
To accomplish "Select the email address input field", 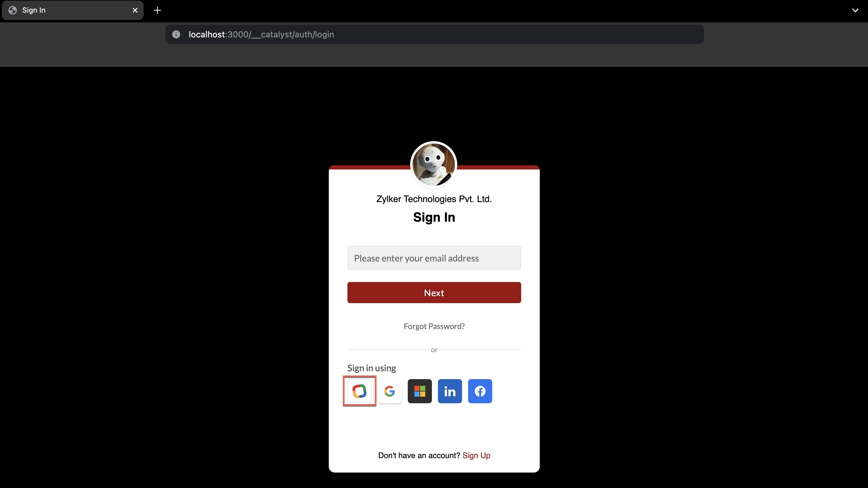I will 434,257.
